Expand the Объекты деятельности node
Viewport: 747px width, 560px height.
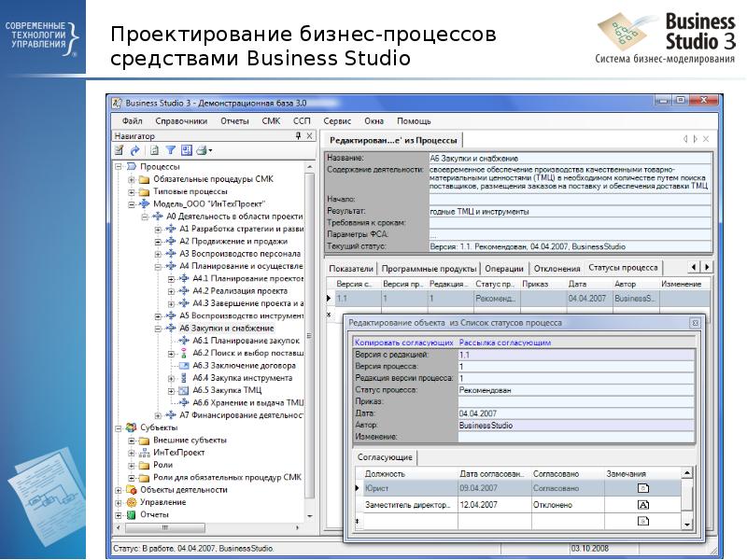point(119,489)
